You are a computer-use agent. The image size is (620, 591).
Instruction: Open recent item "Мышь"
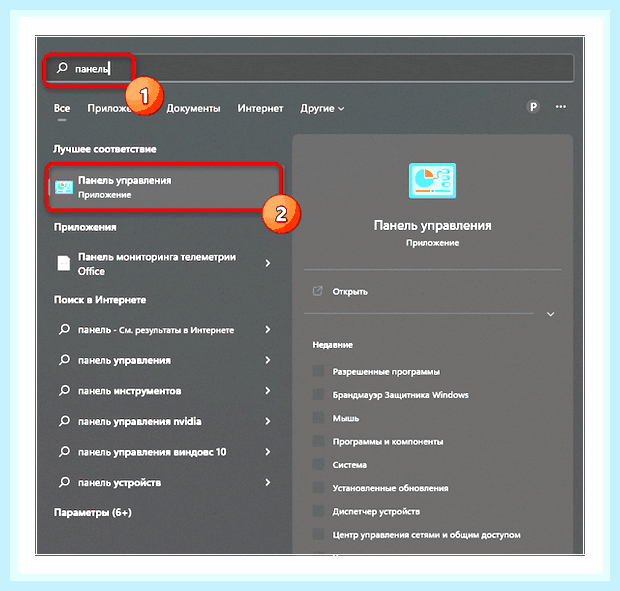point(346,419)
